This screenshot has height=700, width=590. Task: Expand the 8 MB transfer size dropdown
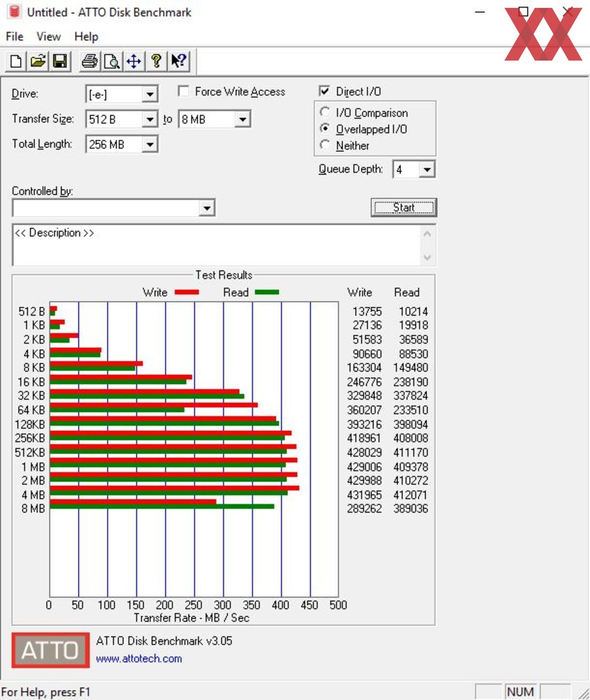pos(243,119)
